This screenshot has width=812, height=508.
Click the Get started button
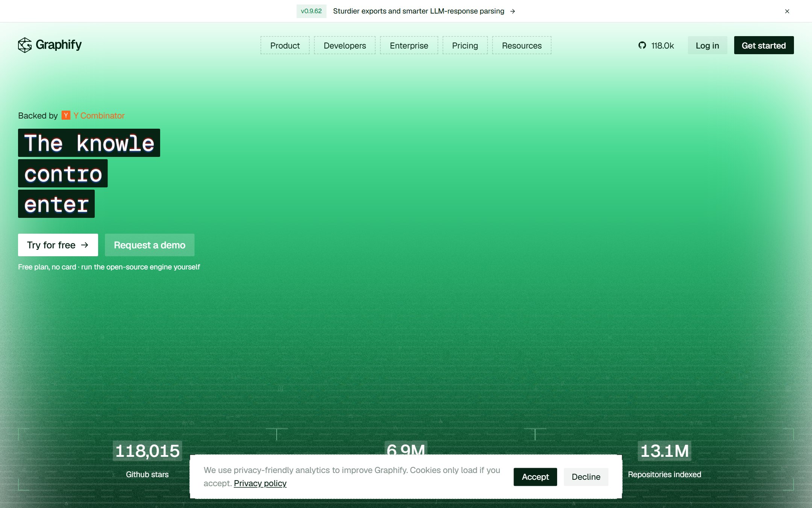tap(764, 46)
